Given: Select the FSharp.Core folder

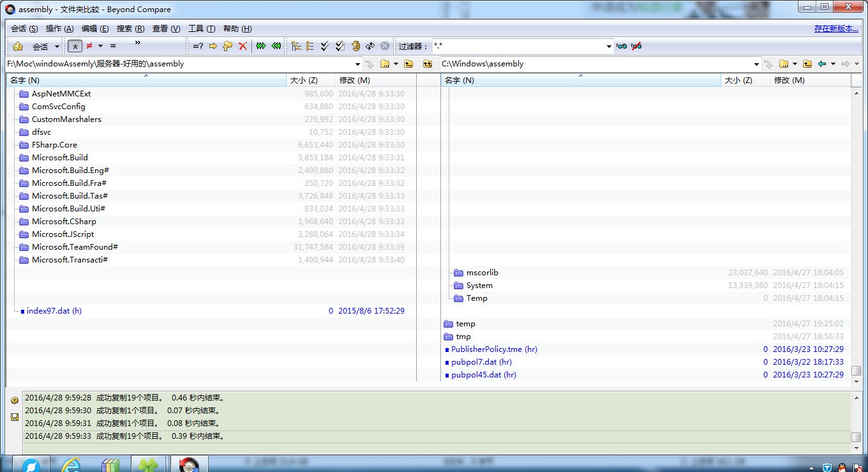Looking at the screenshot, I should pos(54,145).
